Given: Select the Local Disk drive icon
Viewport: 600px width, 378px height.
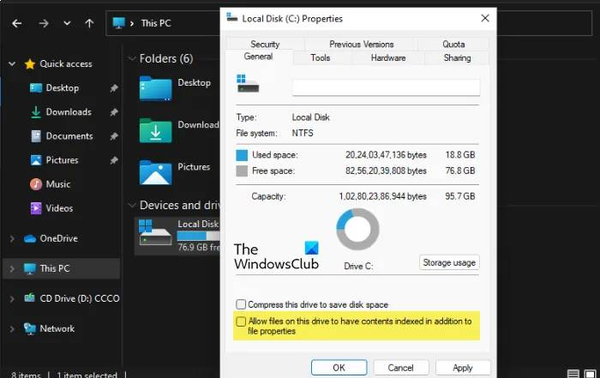Looking at the screenshot, I should point(155,232).
